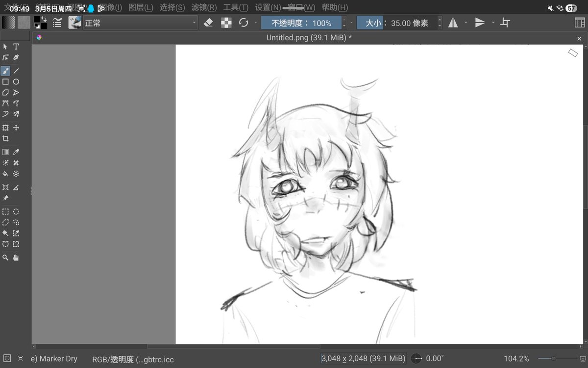The image size is (588, 368).
Task: Select the Polyline tool
Action: [16, 93]
